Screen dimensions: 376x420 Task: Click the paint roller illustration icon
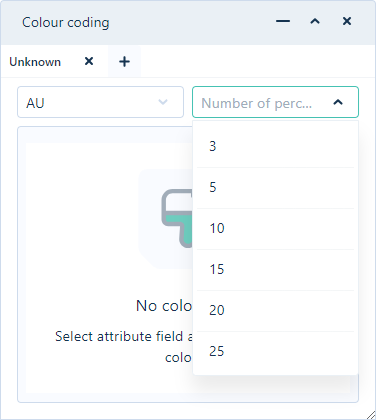tap(177, 218)
